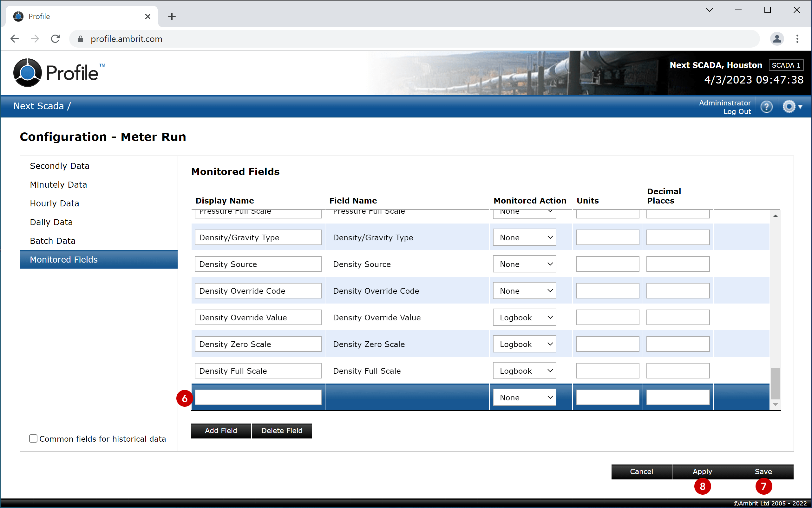This screenshot has width=812, height=508.
Task: Open Monitored Action dropdown for Density Override Code
Action: [x=524, y=291]
